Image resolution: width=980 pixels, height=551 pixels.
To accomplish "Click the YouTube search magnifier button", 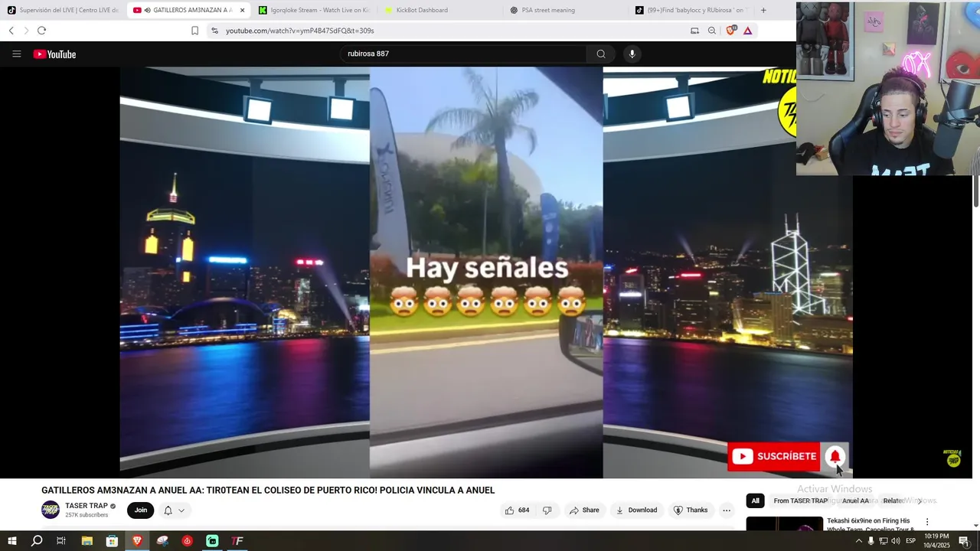I will 601,54.
